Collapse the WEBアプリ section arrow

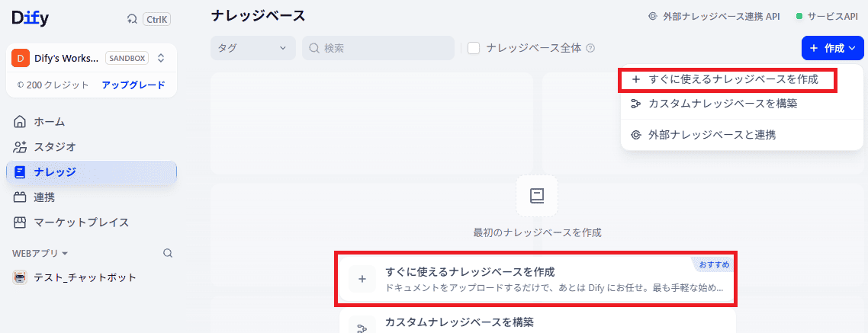pos(65,253)
